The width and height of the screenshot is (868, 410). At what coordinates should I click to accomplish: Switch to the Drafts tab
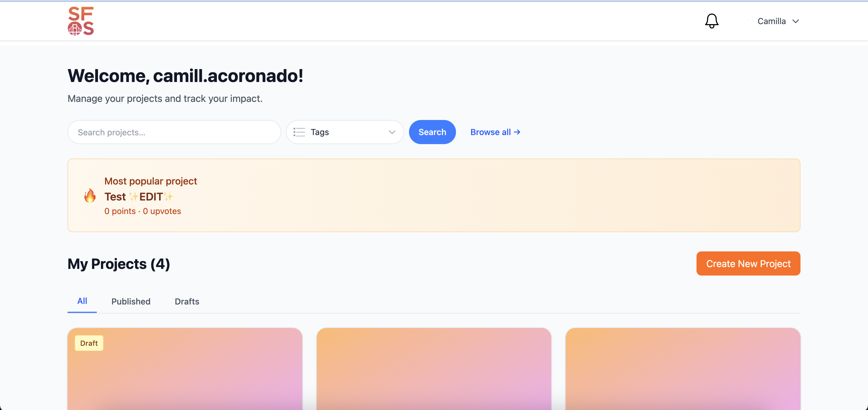click(187, 301)
